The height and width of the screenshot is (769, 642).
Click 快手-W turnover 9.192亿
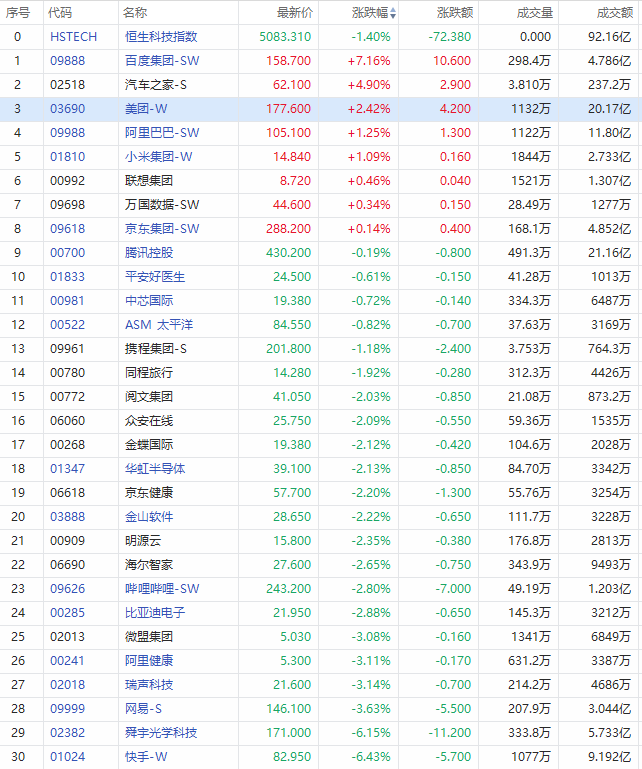click(610, 758)
